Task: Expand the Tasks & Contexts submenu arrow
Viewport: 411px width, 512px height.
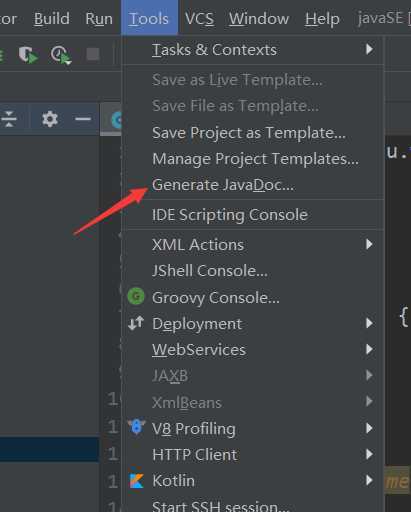Action: (x=369, y=49)
